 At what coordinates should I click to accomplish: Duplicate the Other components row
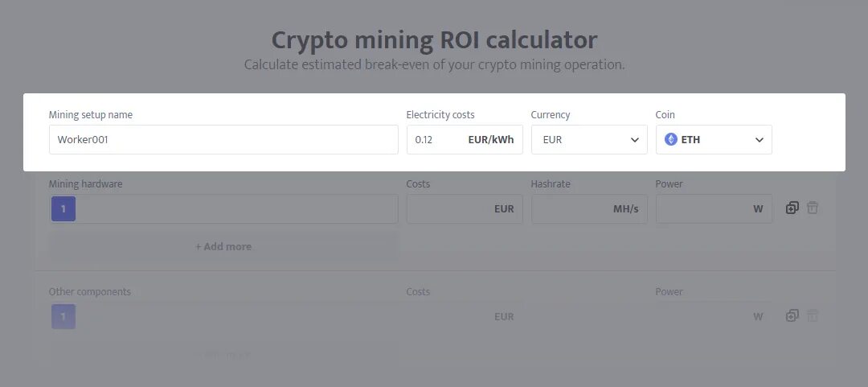(x=792, y=316)
